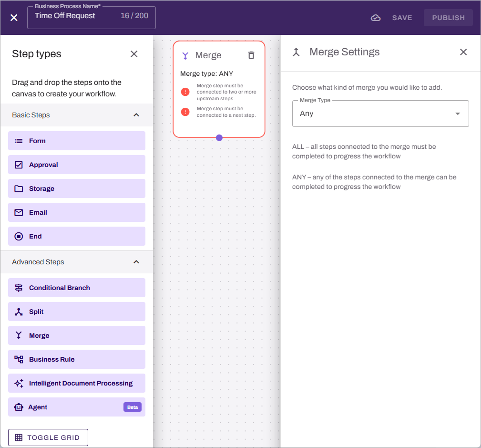Viewport: 481px width, 448px height.
Task: Close the Step types panel
Action: [x=134, y=54]
